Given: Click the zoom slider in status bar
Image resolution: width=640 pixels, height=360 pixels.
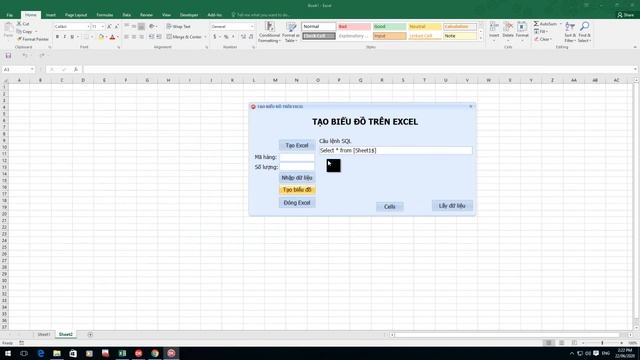Looking at the screenshot, I should click(602, 343).
